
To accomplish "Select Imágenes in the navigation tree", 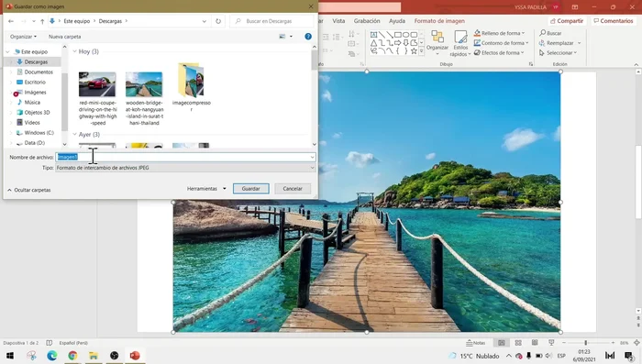I will (35, 92).
